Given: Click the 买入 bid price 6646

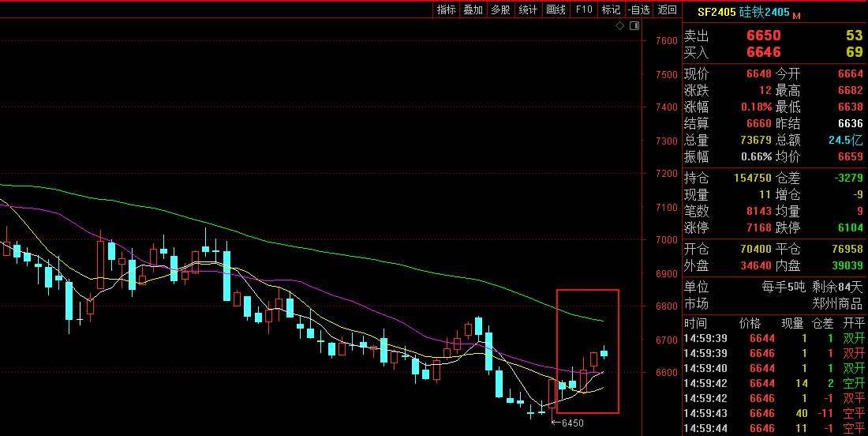Looking at the screenshot, I should [763, 52].
